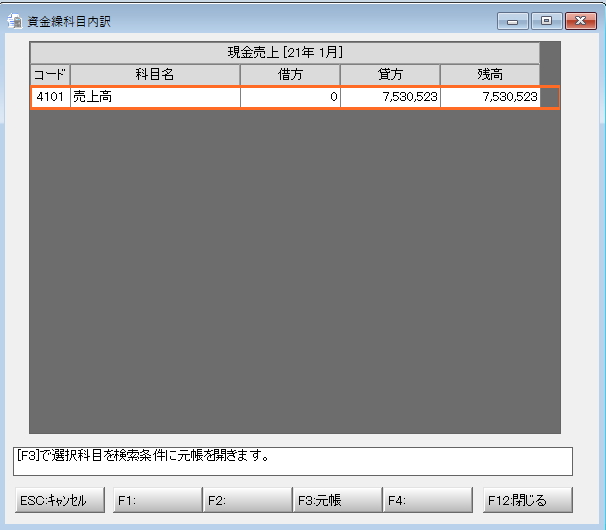
Task: Click the 残高 column header
Action: tap(490, 75)
